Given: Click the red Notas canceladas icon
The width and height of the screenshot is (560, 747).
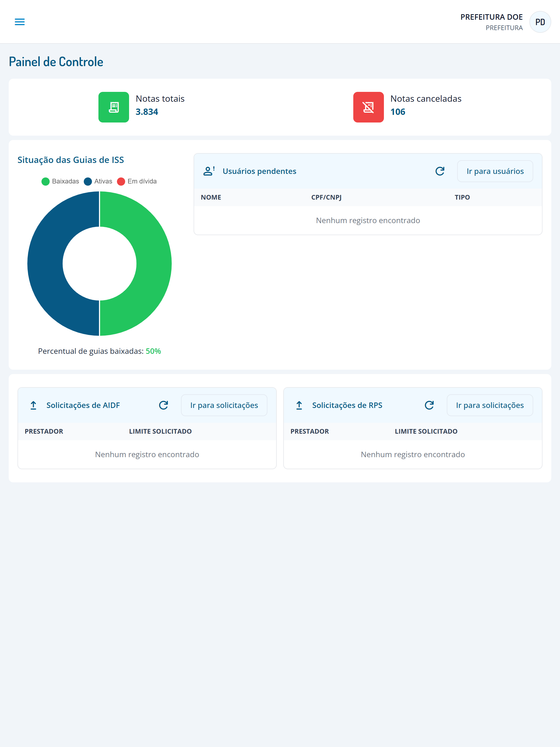Looking at the screenshot, I should coord(368,107).
